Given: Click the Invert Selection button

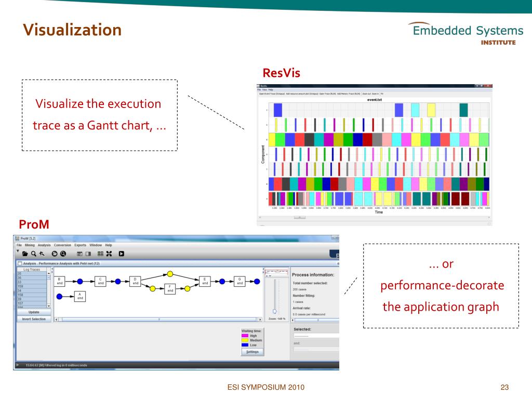Looking at the screenshot, I should click(34, 319).
